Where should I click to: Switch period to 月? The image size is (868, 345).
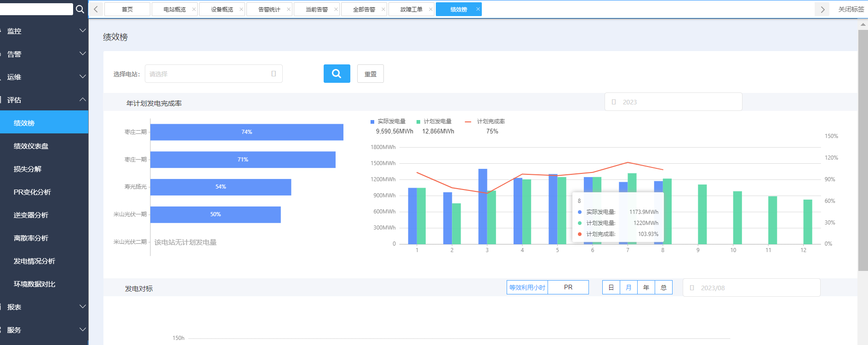628,287
